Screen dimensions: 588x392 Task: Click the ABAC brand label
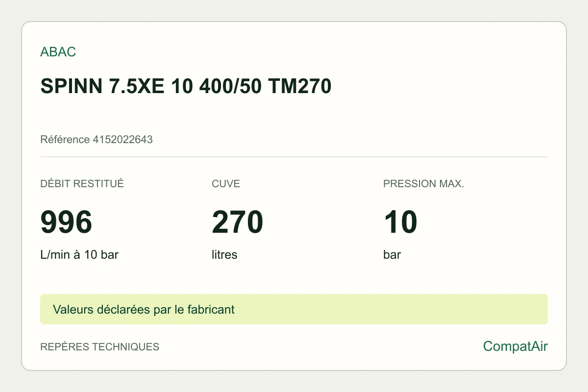coord(58,52)
